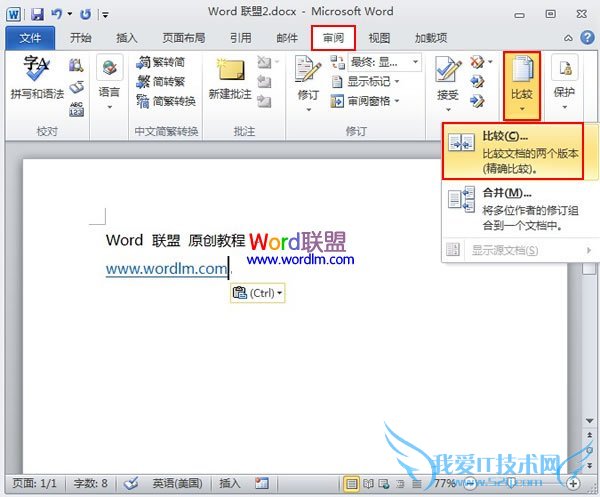Click the Redo icon in quick access toolbar
Image resolution: width=600 pixels, height=497 pixels.
pos(85,15)
